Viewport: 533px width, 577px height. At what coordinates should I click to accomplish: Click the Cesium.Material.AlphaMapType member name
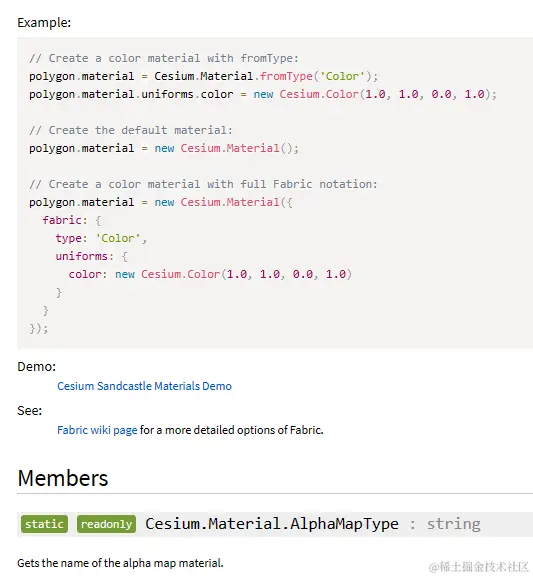click(272, 524)
